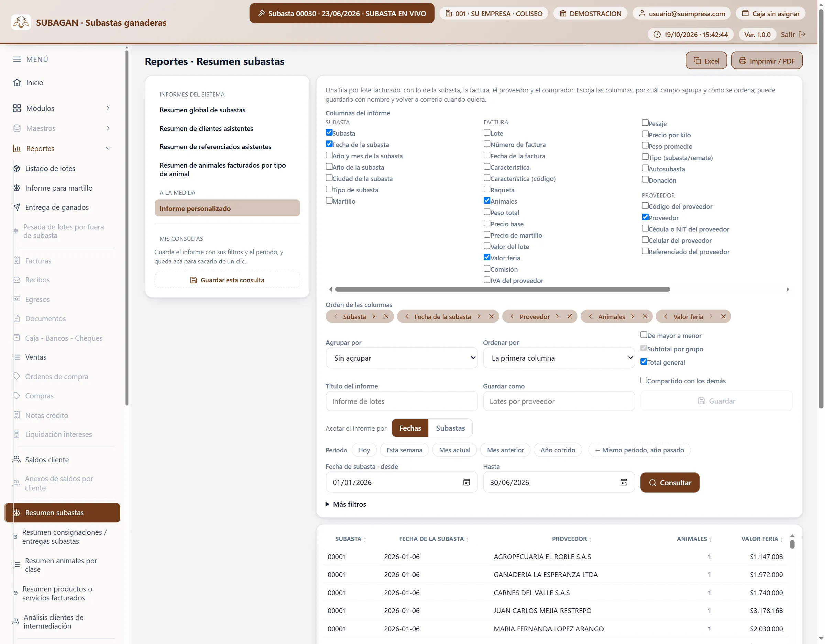Switch to the Subastas tab
The image size is (825, 644).
tap(450, 428)
